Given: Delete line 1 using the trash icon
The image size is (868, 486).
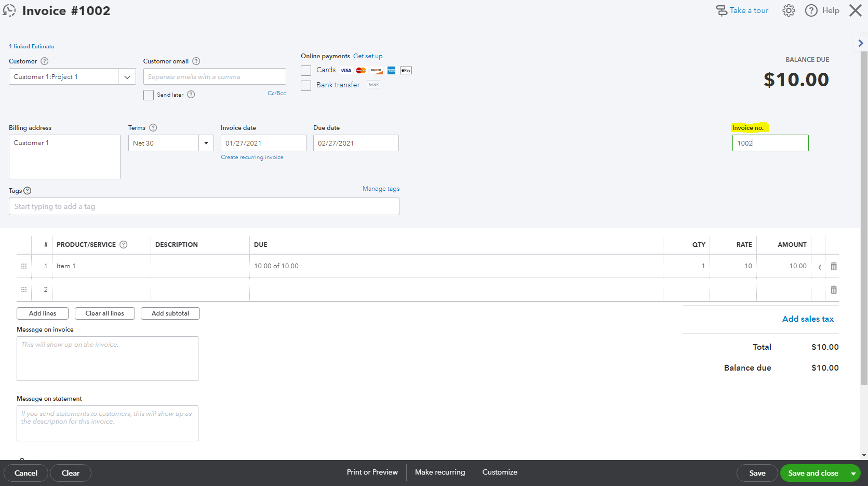Looking at the screenshot, I should coord(834,266).
